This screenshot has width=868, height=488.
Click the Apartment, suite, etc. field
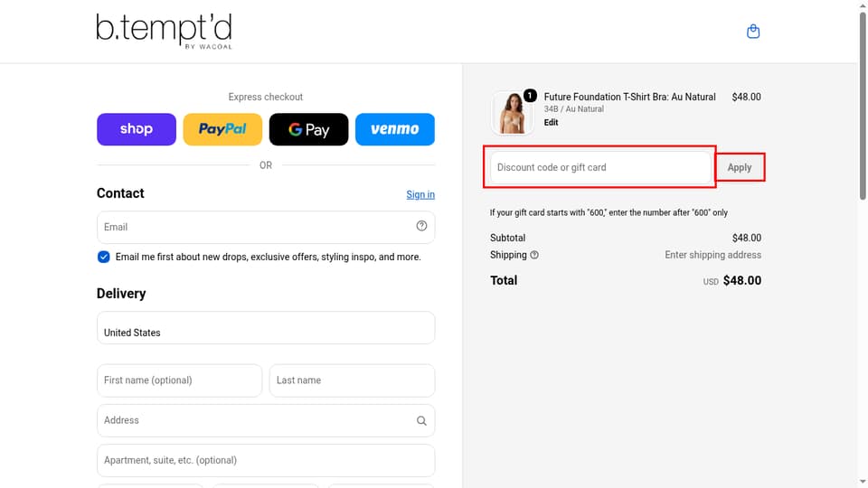click(x=266, y=460)
